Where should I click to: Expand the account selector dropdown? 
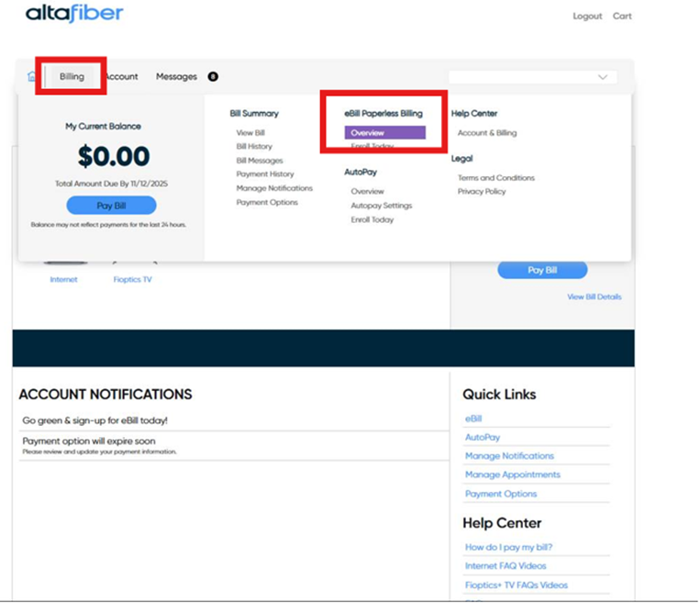[x=532, y=77]
